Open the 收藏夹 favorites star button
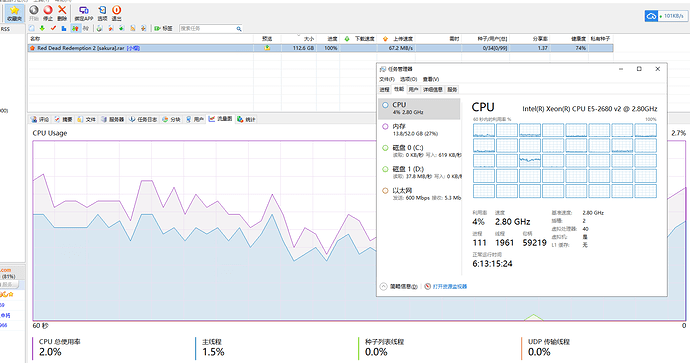The image size is (690, 363). pos(14,13)
